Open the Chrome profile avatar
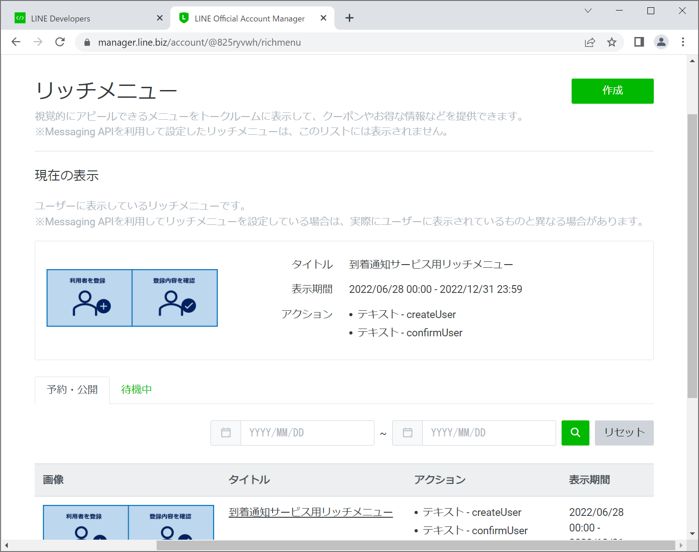This screenshot has height=552, width=699. pos(661,42)
